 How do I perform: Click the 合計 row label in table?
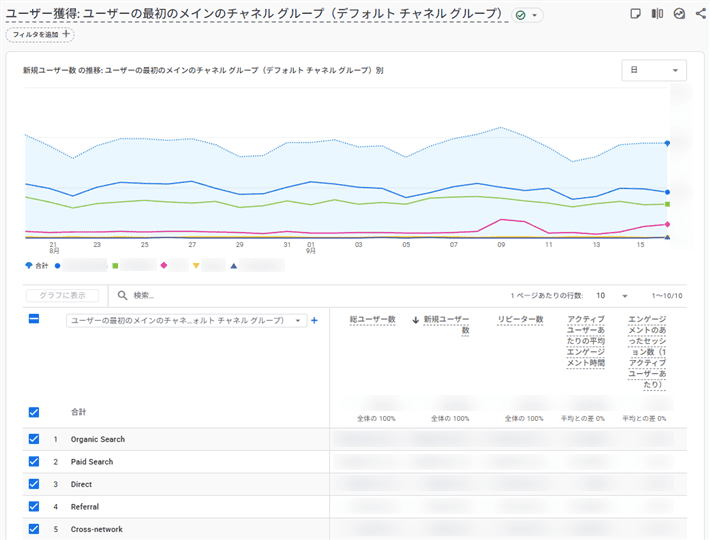pyautogui.click(x=78, y=412)
